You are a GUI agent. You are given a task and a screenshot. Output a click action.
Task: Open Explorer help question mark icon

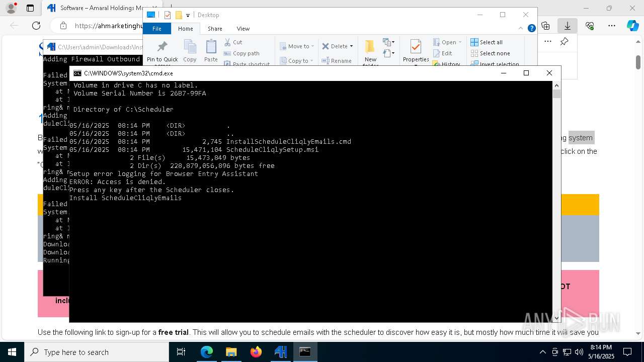click(x=531, y=28)
